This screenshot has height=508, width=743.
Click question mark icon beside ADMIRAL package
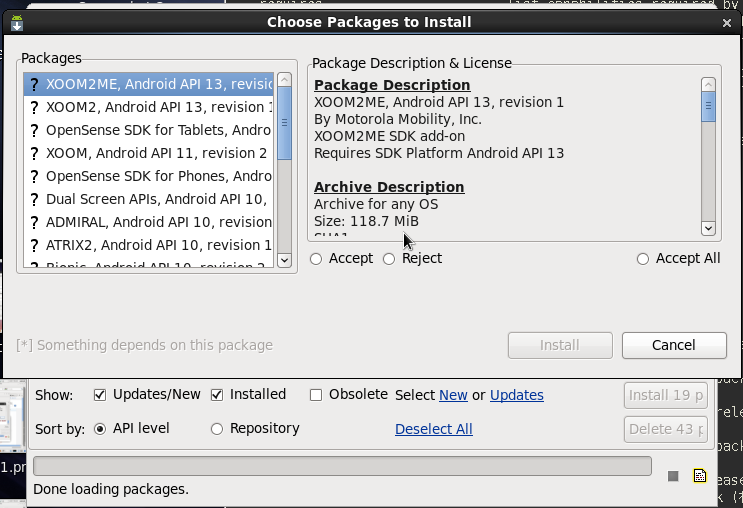point(34,222)
